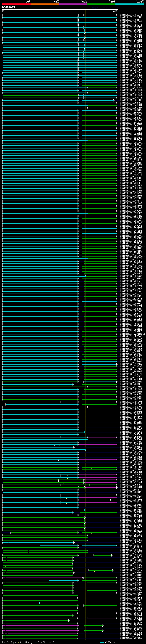Select the UniRef100_Q9Z0N1 label

(x=131, y=170)
